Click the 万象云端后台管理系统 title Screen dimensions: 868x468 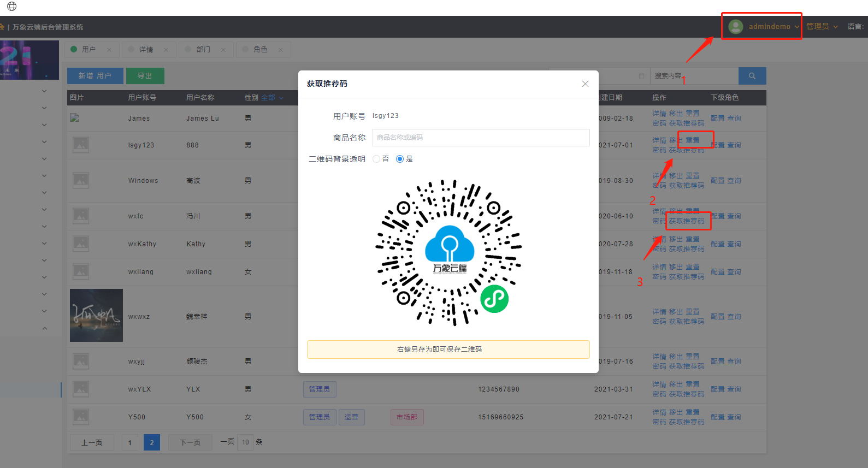(x=48, y=27)
